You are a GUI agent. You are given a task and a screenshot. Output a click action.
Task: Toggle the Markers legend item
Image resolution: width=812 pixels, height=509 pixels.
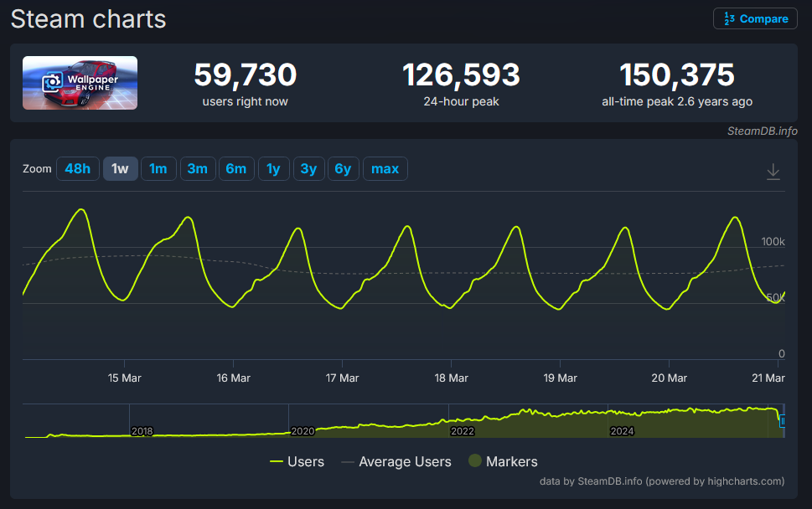504,461
